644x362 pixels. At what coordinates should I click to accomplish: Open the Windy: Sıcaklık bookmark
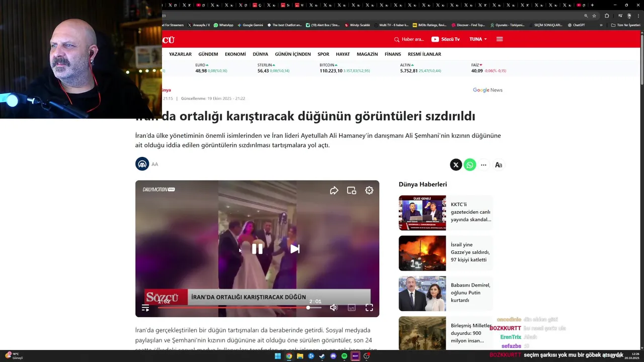tap(357, 25)
